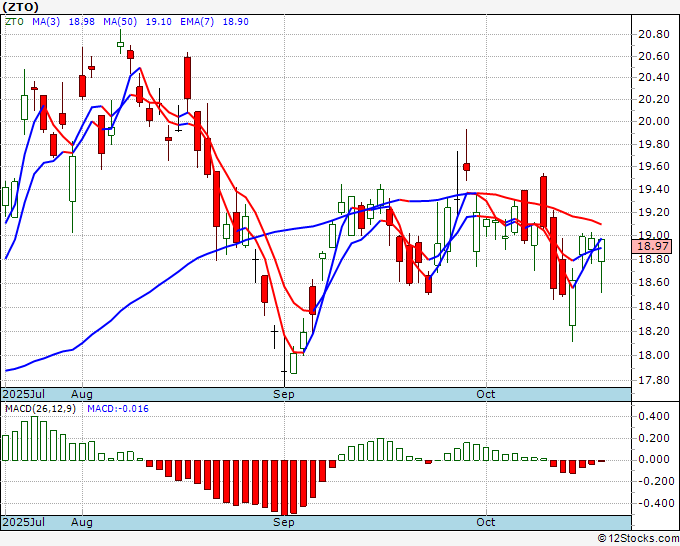Click 2025Jul on the price chart date axis
This screenshot has height=546, width=680.
click(24, 394)
